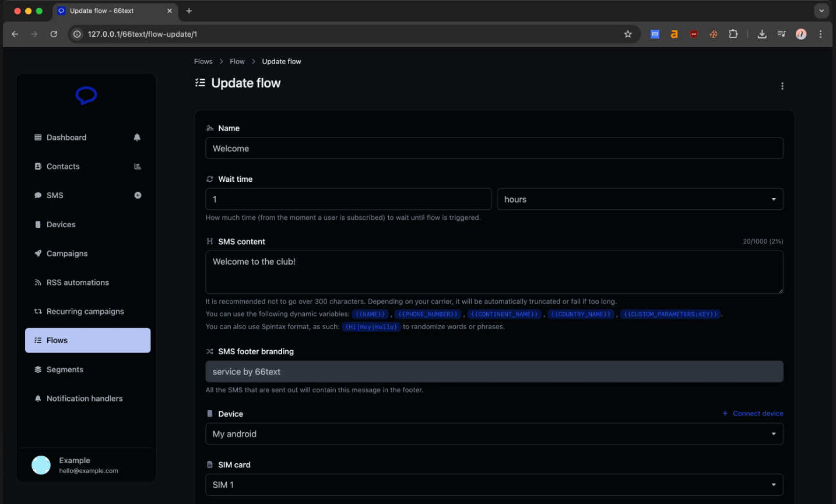The image size is (836, 504).
Task: Click the {{PHONE_NUMBER}} variable tag
Action: tap(428, 314)
